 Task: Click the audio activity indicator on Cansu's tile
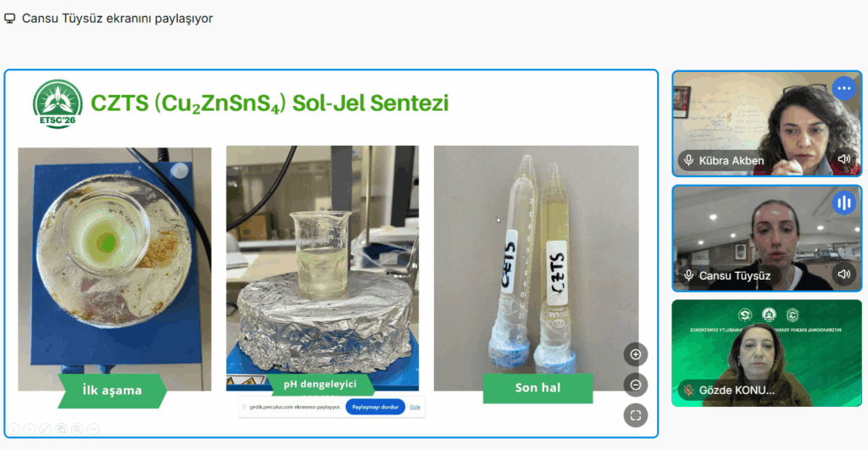pos(843,203)
